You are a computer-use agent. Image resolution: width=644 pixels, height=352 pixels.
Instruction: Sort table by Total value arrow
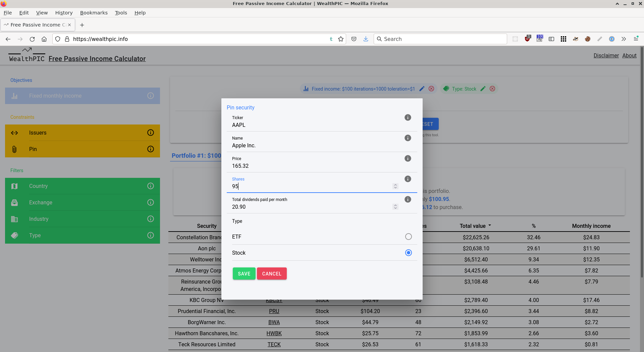tap(490, 225)
